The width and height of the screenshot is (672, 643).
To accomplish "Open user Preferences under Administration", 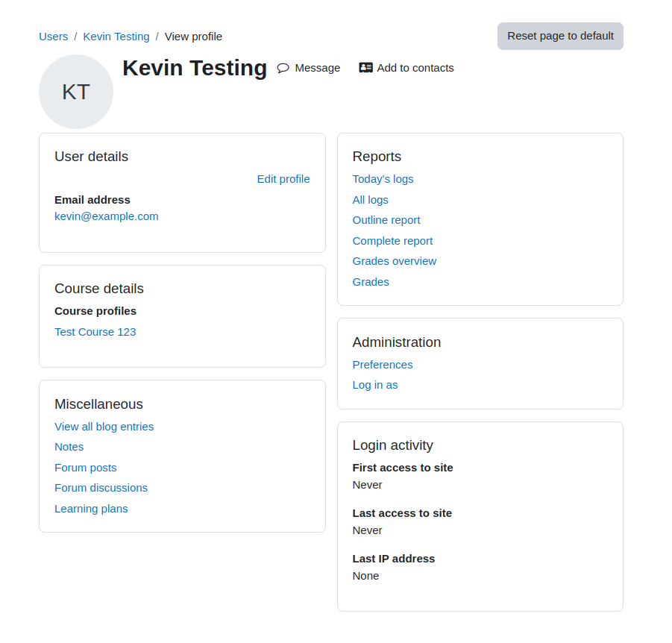I will [x=383, y=365].
